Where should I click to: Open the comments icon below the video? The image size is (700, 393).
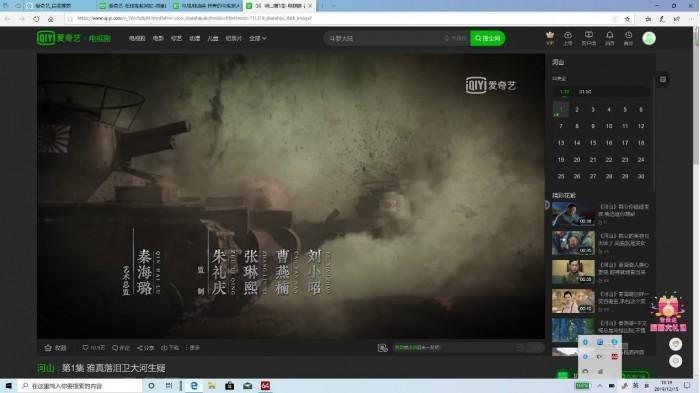coord(115,347)
